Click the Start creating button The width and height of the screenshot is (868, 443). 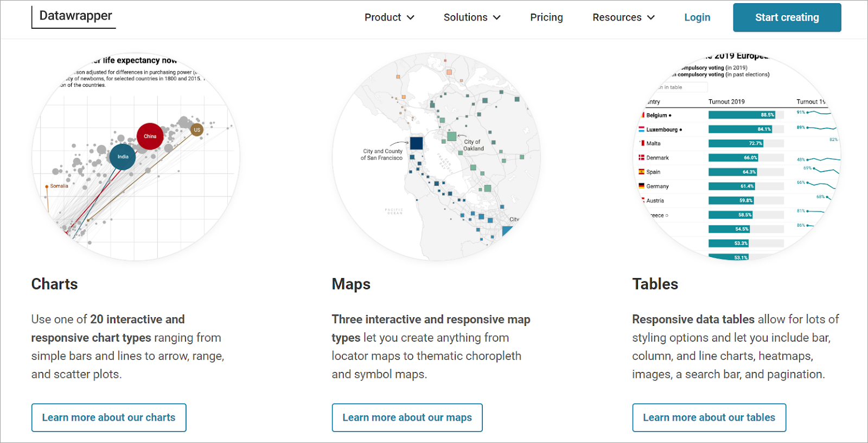tap(787, 17)
